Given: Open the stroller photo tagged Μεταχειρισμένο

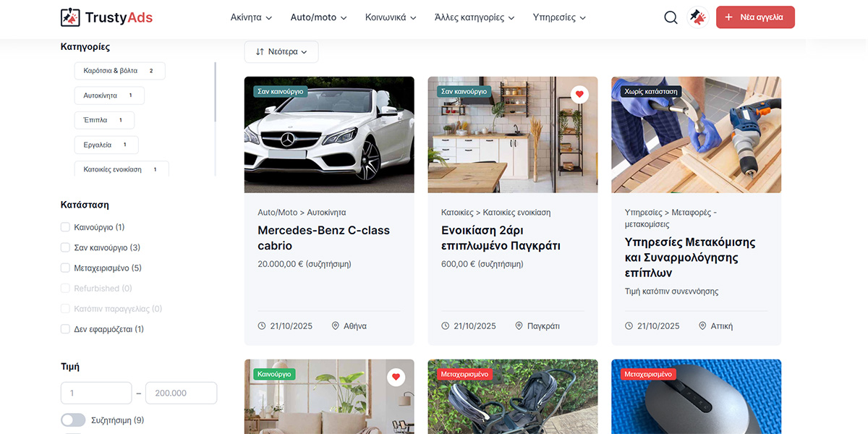Looking at the screenshot, I should (x=513, y=396).
